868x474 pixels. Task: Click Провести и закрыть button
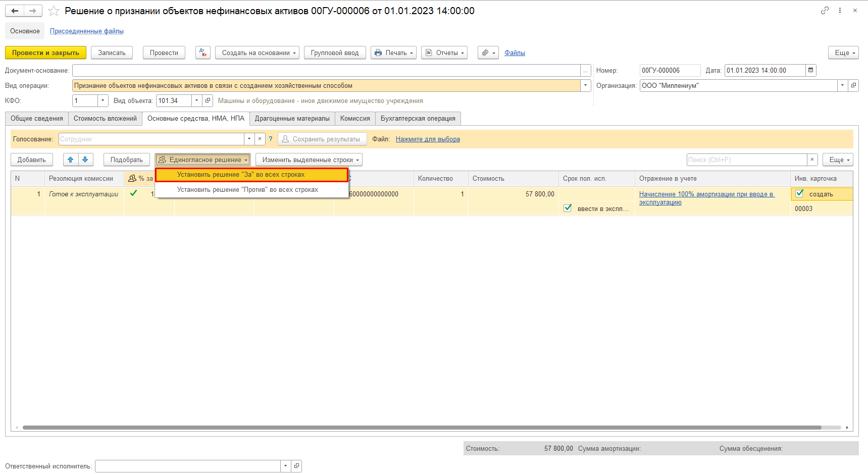tap(45, 52)
